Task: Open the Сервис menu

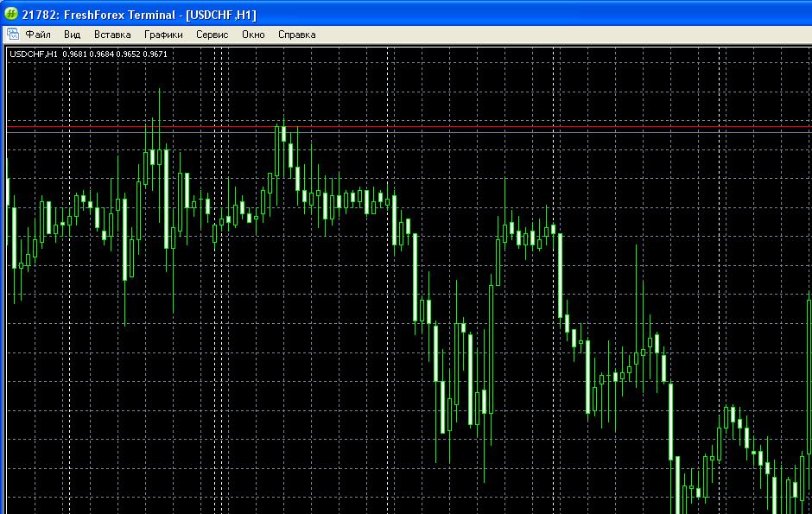Action: point(212,35)
